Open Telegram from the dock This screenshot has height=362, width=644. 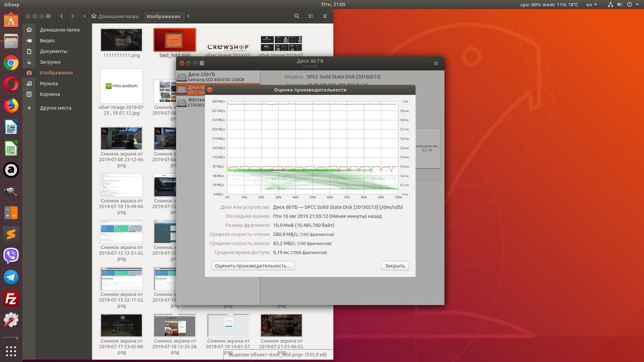[11, 277]
